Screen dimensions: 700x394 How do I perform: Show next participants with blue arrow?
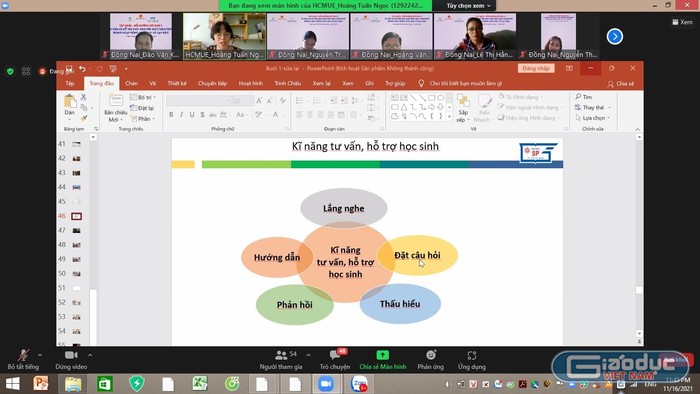point(615,37)
